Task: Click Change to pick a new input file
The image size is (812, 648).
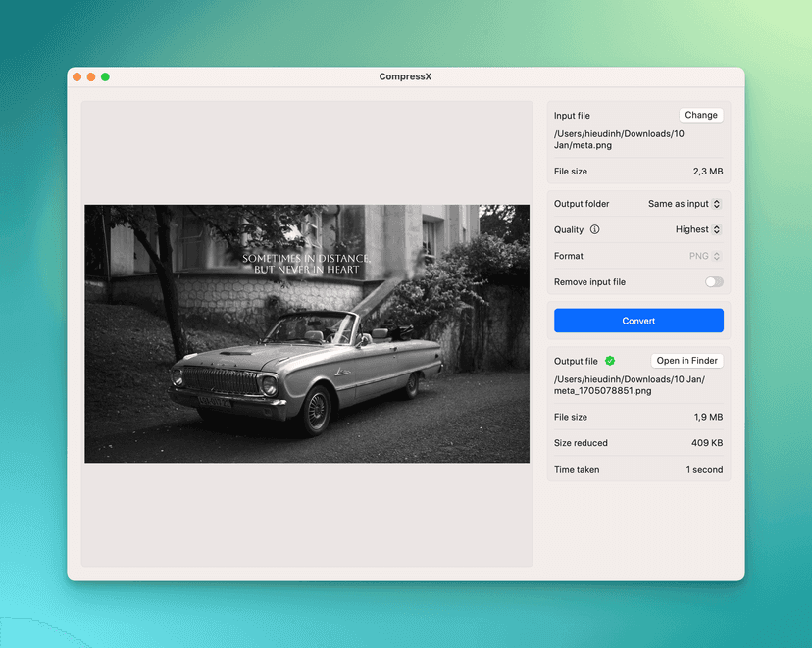Action: tap(700, 114)
